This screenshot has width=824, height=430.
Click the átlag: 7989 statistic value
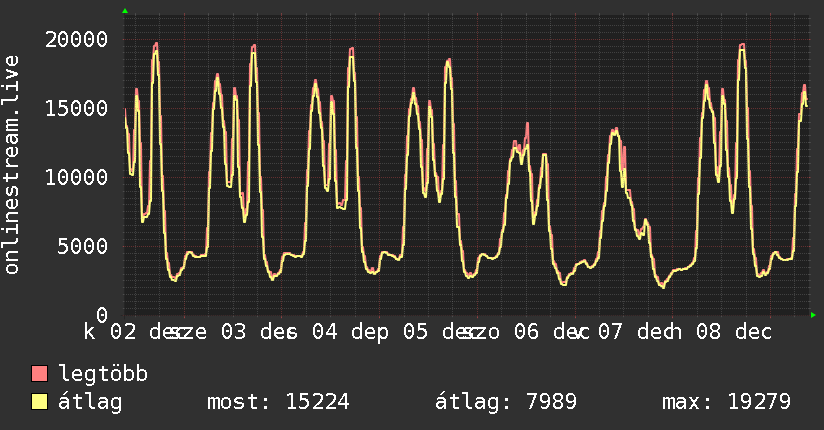[506, 402]
